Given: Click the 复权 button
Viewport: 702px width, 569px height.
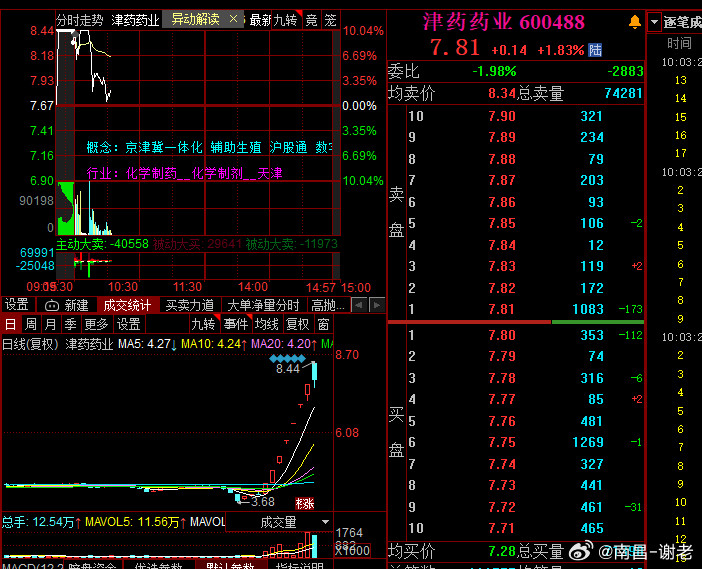Looking at the screenshot, I should (297, 324).
